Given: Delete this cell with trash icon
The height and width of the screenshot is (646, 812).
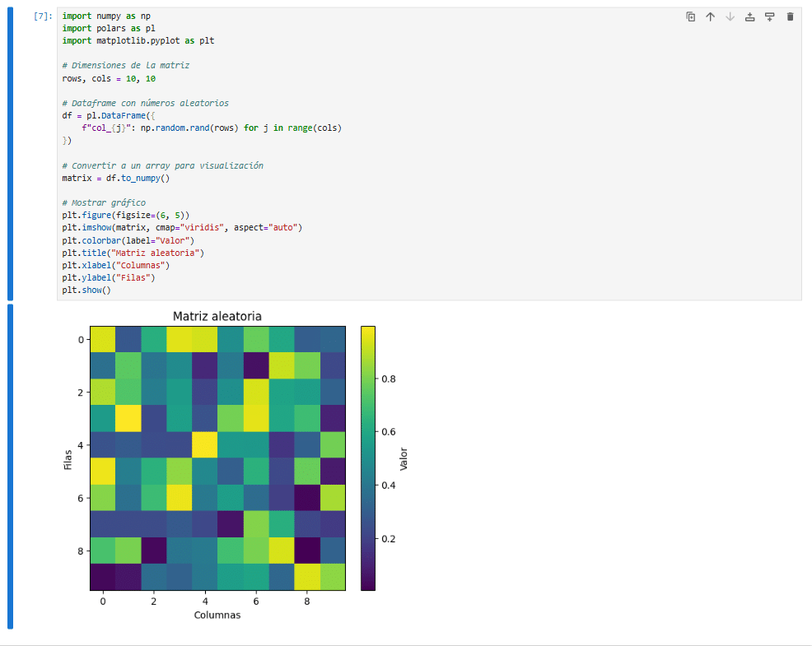Looking at the screenshot, I should point(790,16).
